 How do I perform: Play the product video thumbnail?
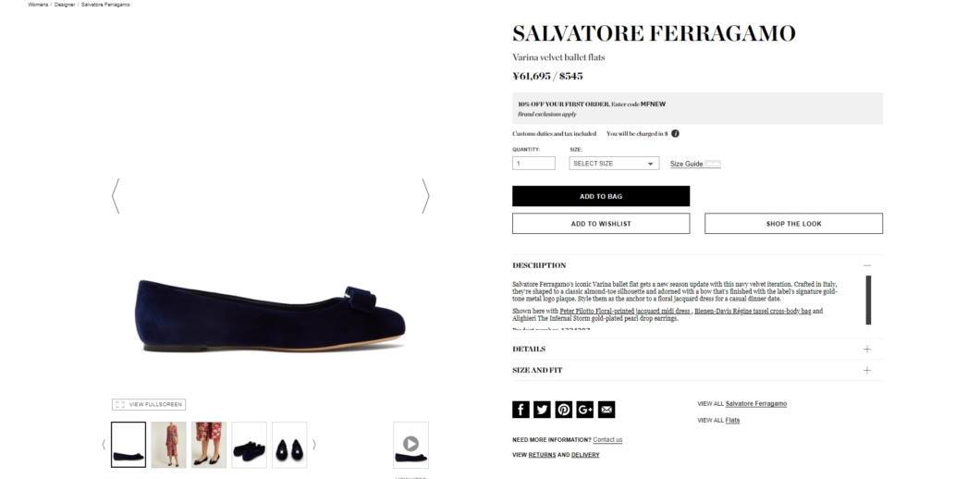click(x=410, y=445)
